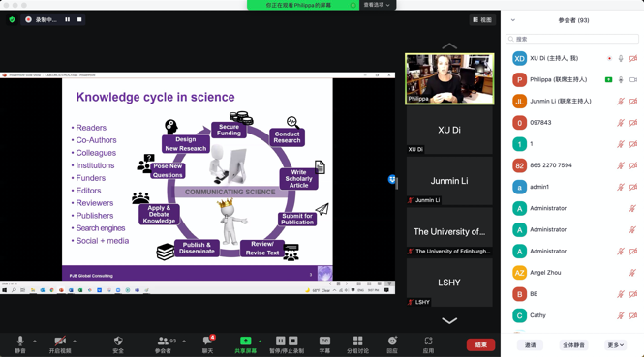Click the red End meeting button
644x357 pixels.
pos(480,344)
